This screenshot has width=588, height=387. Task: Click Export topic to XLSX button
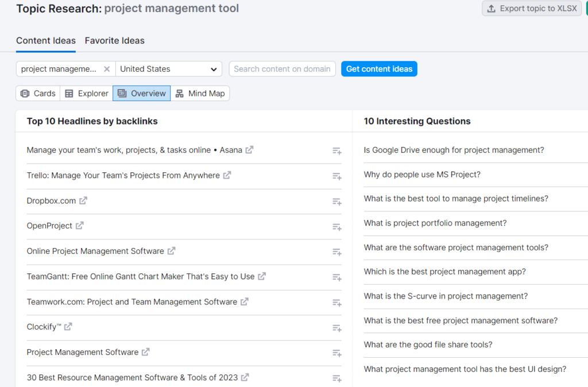tap(532, 8)
